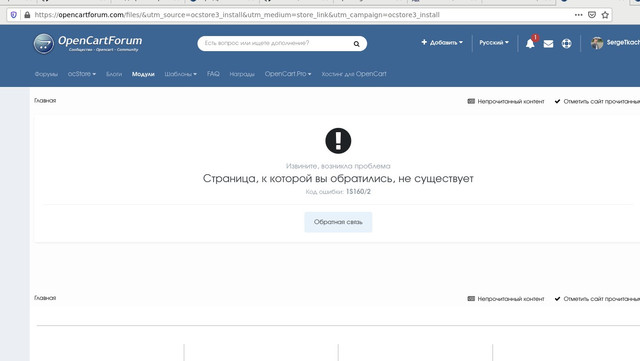Open the SergeTkach profile name

[623, 42]
